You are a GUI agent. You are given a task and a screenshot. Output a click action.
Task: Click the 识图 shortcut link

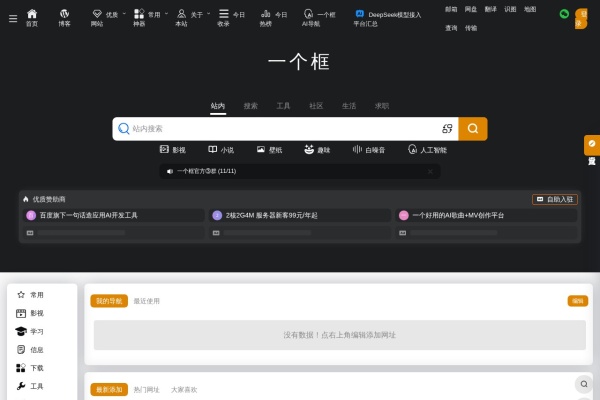click(510, 9)
